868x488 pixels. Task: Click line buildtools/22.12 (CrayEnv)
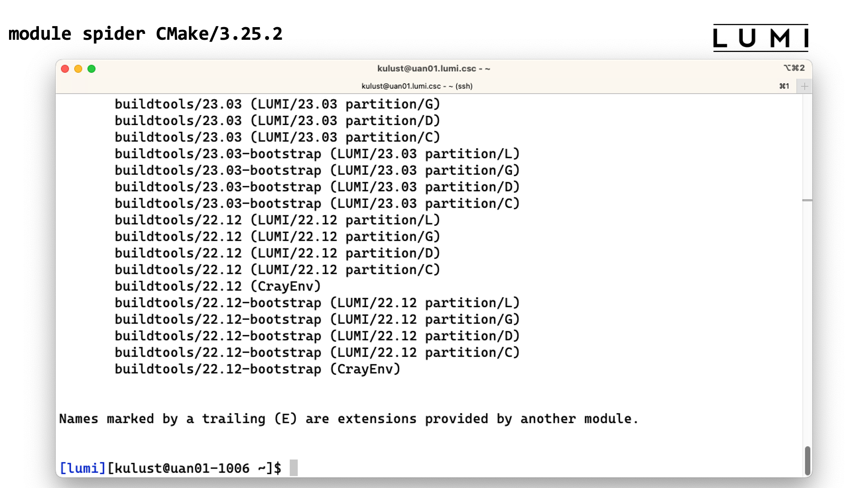(217, 286)
